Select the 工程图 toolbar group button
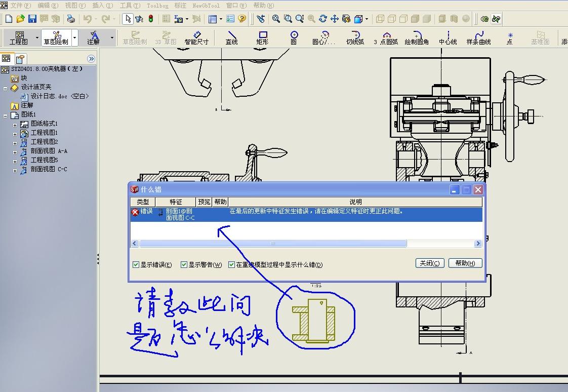The image size is (568, 392). (18, 37)
